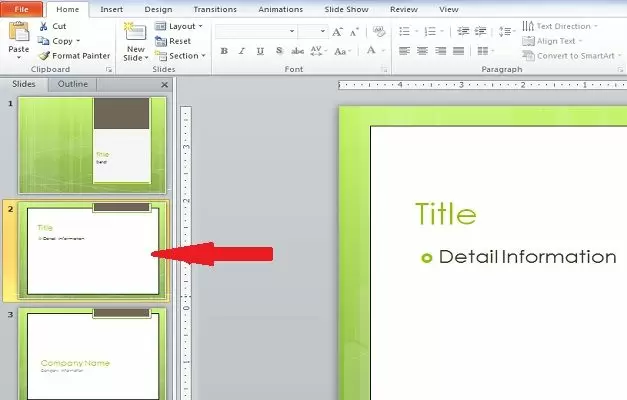The width and height of the screenshot is (627, 400).
Task: Click the Center text alignment icon
Action: (x=422, y=51)
